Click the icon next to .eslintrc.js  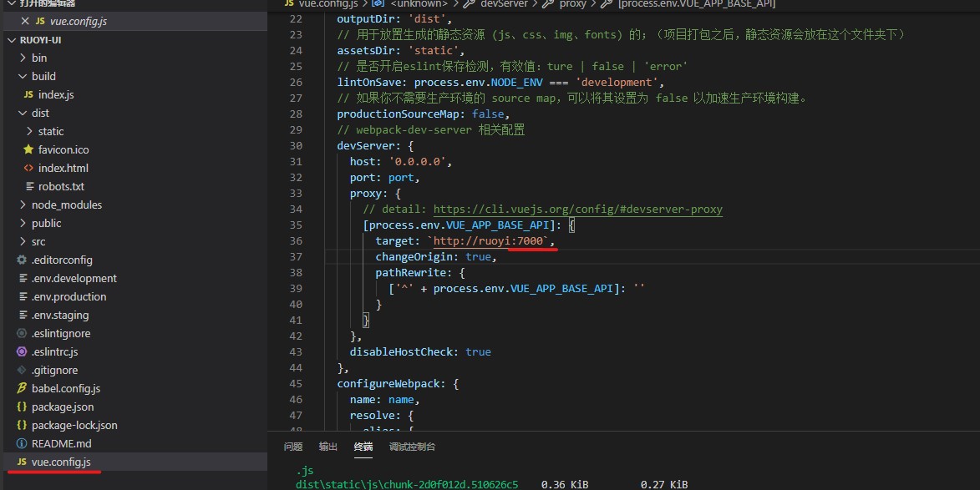[23, 351]
